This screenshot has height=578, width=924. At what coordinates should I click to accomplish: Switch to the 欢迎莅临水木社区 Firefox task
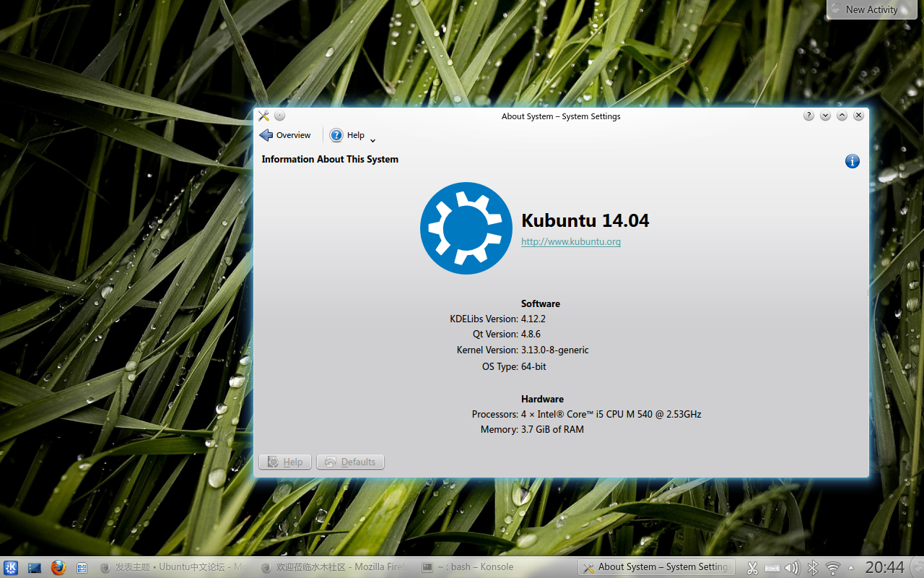coord(334,567)
